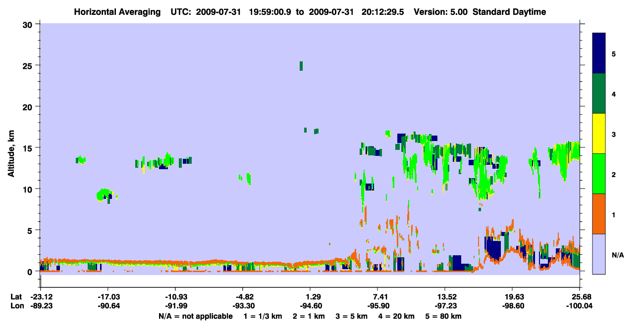644x330 pixels.
Task: Click the dark blue color bar segment labeled 5
Action: tap(599, 53)
